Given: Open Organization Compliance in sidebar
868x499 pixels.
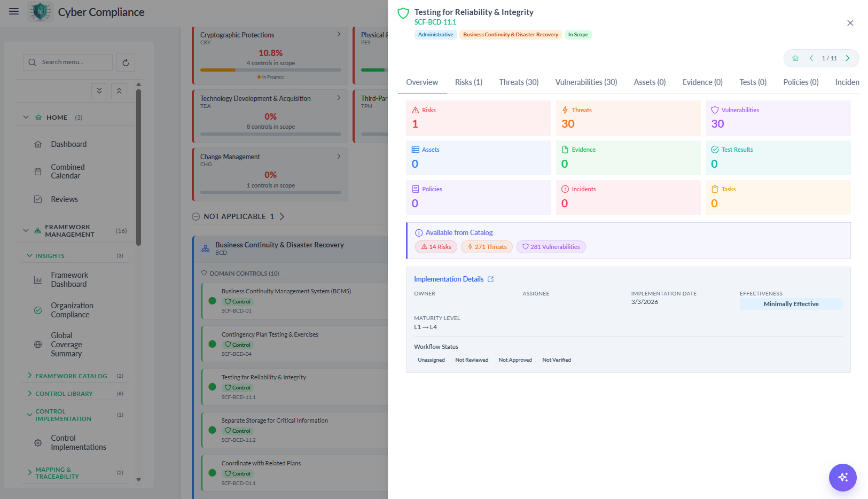Looking at the screenshot, I should [72, 310].
